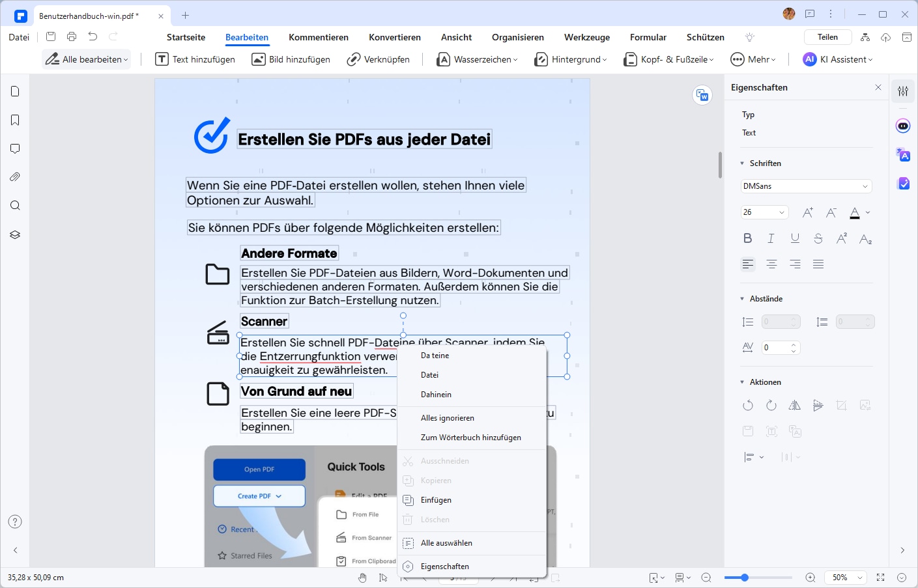
Task: Rotate left in Aktionen section
Action: (x=748, y=405)
